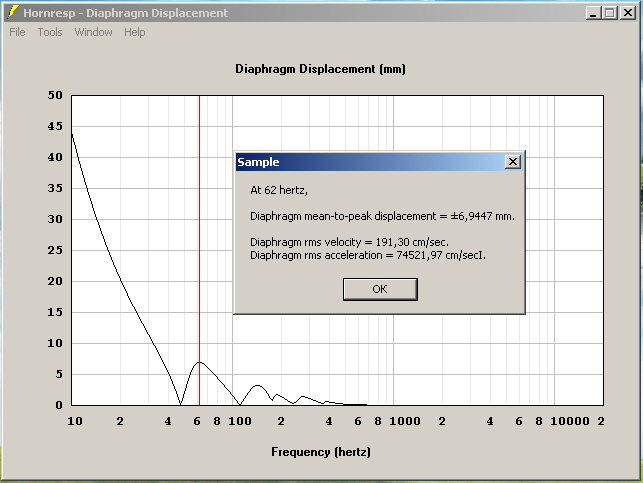Click the y-axis label 25

click(x=55, y=250)
